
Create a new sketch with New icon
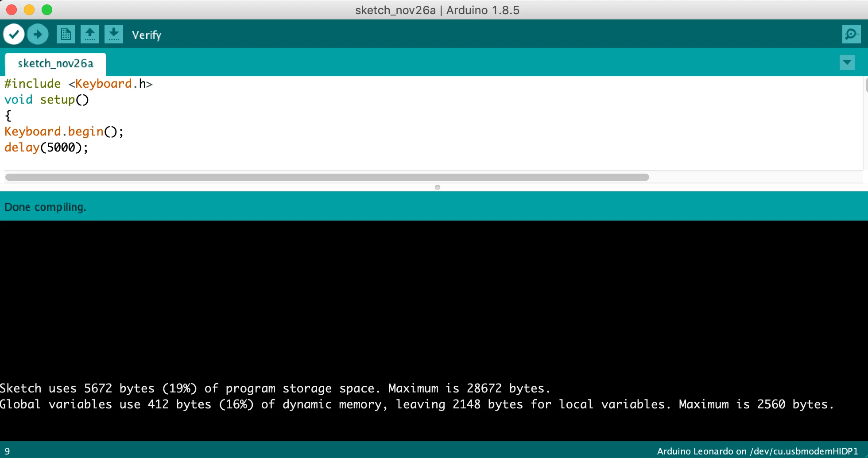pos(66,34)
